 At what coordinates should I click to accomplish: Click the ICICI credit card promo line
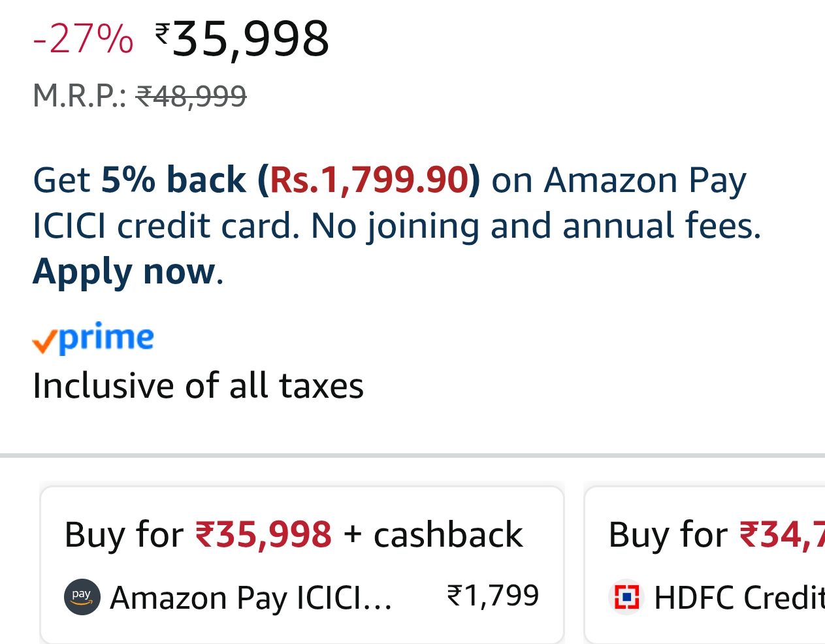pos(166,226)
